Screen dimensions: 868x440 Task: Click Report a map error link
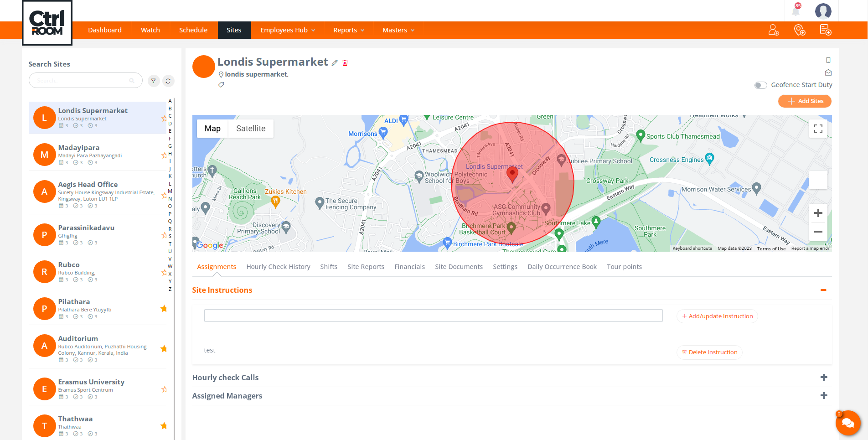pyautogui.click(x=811, y=248)
